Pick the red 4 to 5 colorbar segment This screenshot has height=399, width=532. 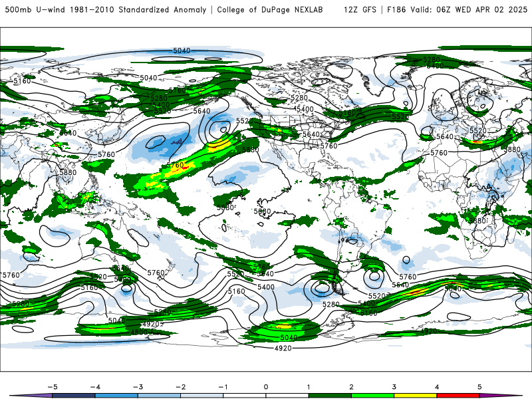coord(458,396)
